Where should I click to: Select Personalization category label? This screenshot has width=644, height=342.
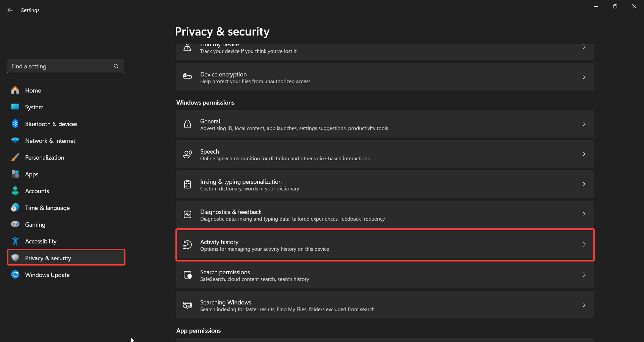coord(45,158)
